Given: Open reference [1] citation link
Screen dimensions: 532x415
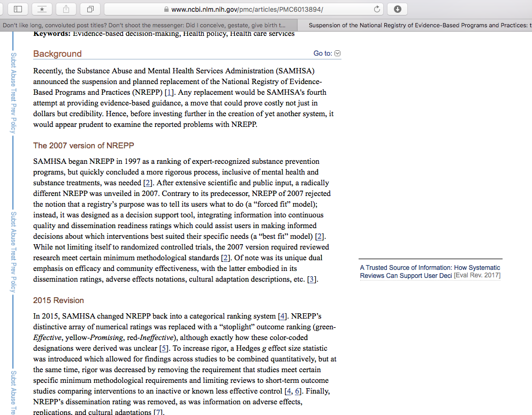Looking at the screenshot, I should pyautogui.click(x=169, y=92).
